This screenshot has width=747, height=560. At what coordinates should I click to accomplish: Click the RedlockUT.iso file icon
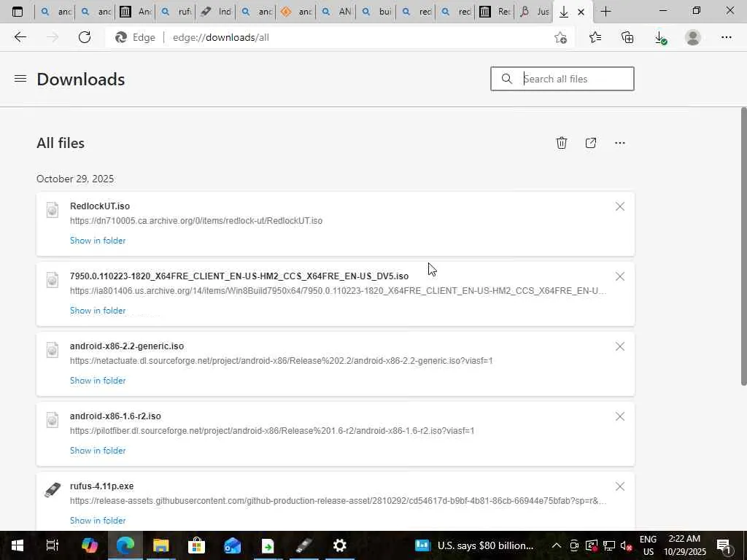coord(53,209)
